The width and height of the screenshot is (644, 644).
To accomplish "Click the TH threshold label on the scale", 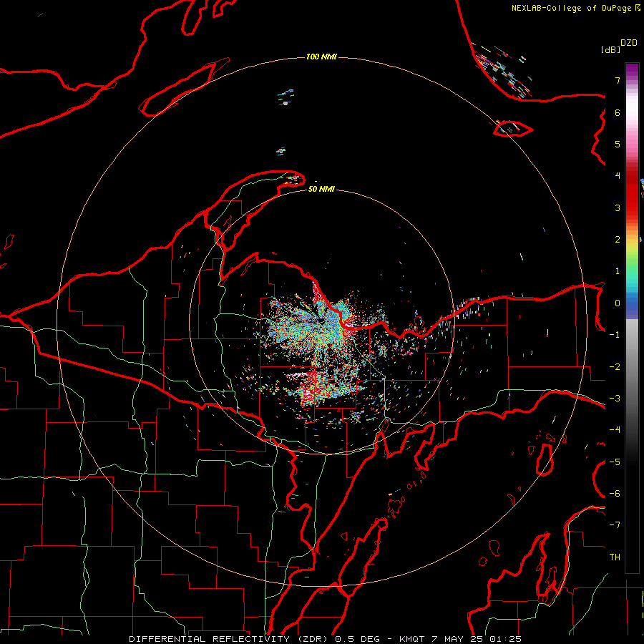I will tap(615, 557).
